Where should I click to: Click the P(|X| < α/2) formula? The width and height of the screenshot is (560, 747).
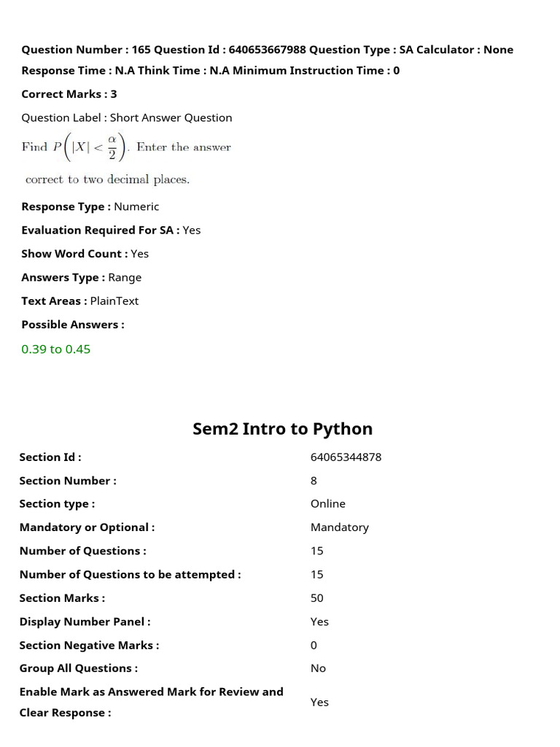(x=89, y=147)
